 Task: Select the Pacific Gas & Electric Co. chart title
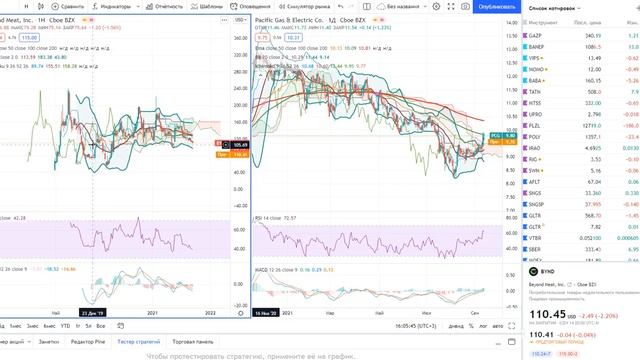[x=289, y=20]
